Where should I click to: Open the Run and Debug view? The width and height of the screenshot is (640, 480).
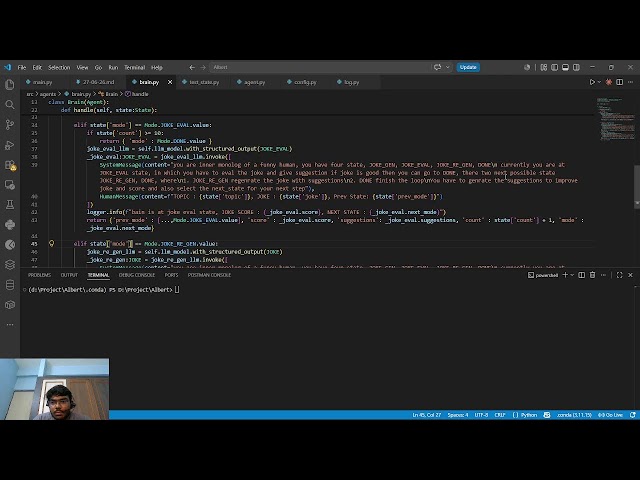click(10, 144)
